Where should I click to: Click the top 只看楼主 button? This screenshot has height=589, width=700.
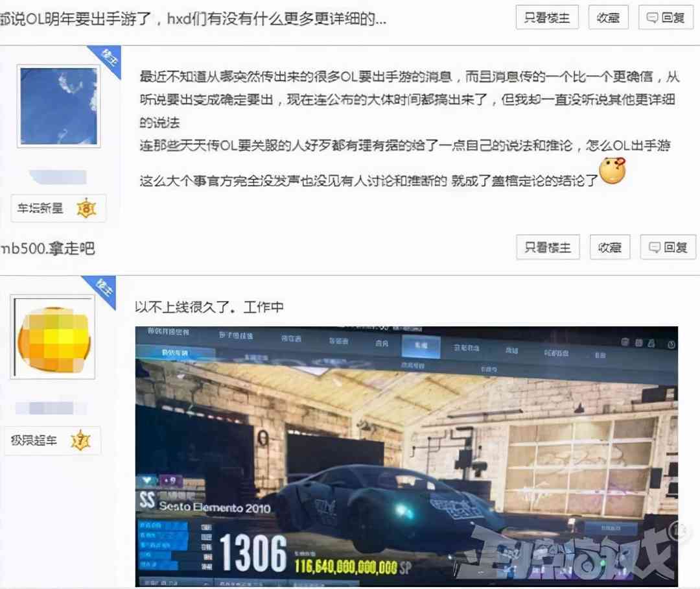point(547,18)
